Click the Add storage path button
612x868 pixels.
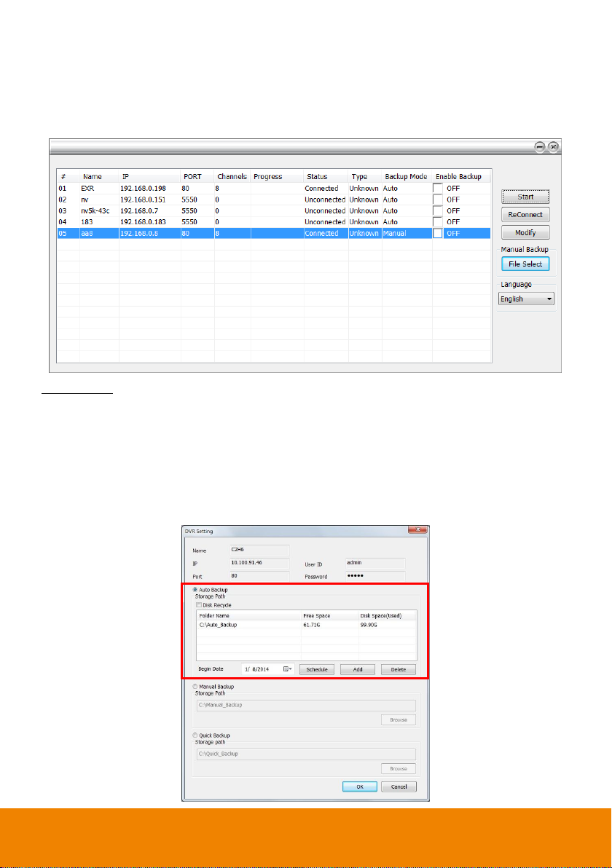[x=358, y=669]
